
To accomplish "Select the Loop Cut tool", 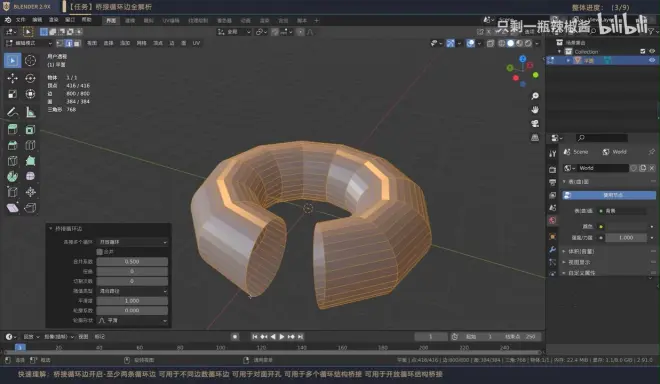I will pos(30,145).
